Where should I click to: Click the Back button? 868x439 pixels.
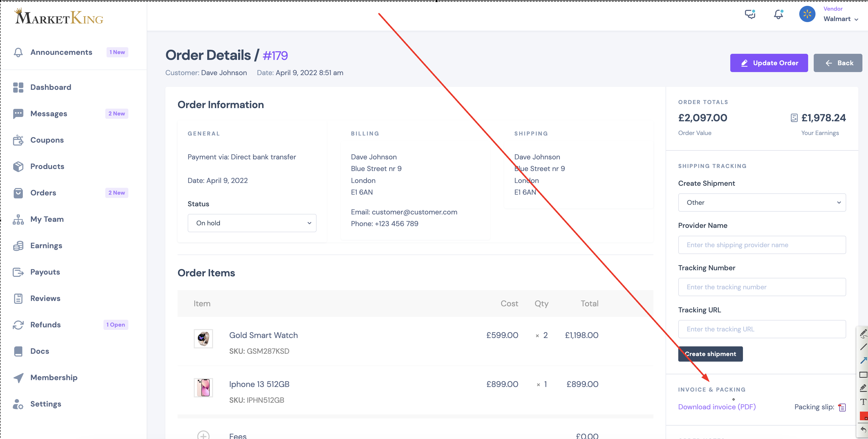(x=838, y=63)
